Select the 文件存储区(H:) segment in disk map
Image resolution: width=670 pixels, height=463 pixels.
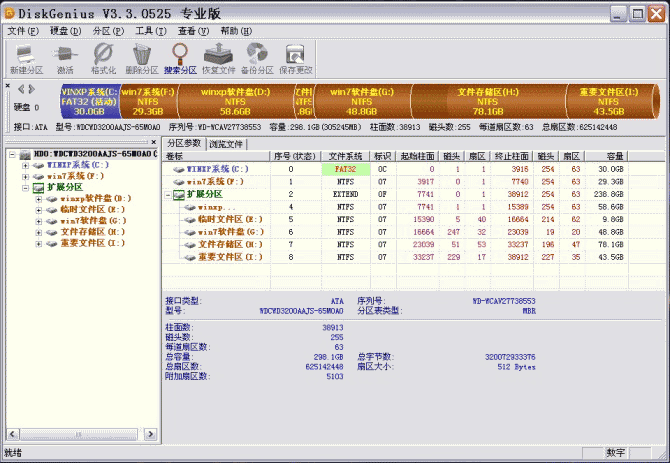coord(488,101)
